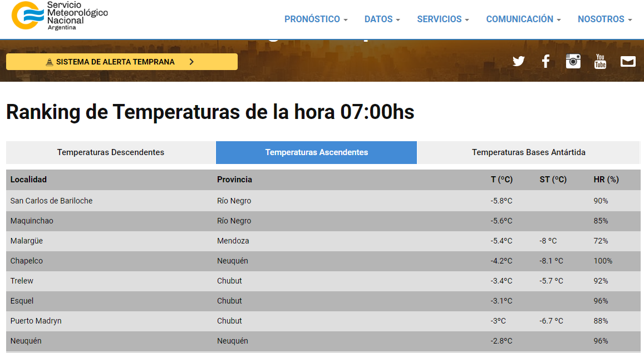The width and height of the screenshot is (644, 353).
Task: Switch to Temperaturas Descendentes tab
Action: click(x=111, y=152)
